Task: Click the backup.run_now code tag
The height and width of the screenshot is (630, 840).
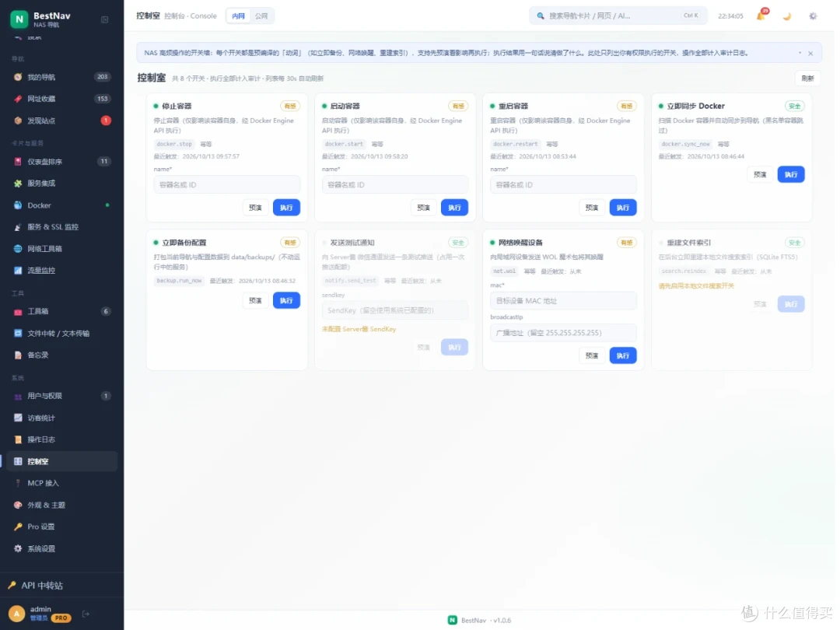Action: coord(179,281)
